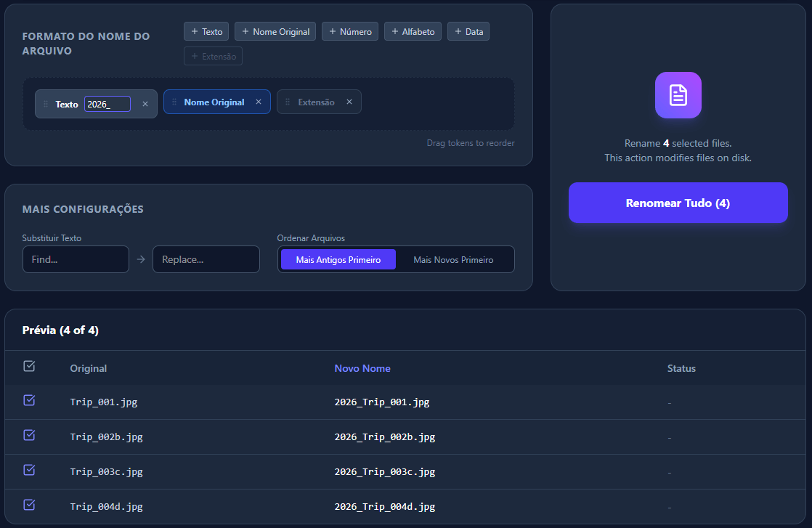Image resolution: width=812 pixels, height=528 pixels.
Task: Click new name 2026_Trip_002b.jpg
Action: coord(385,437)
